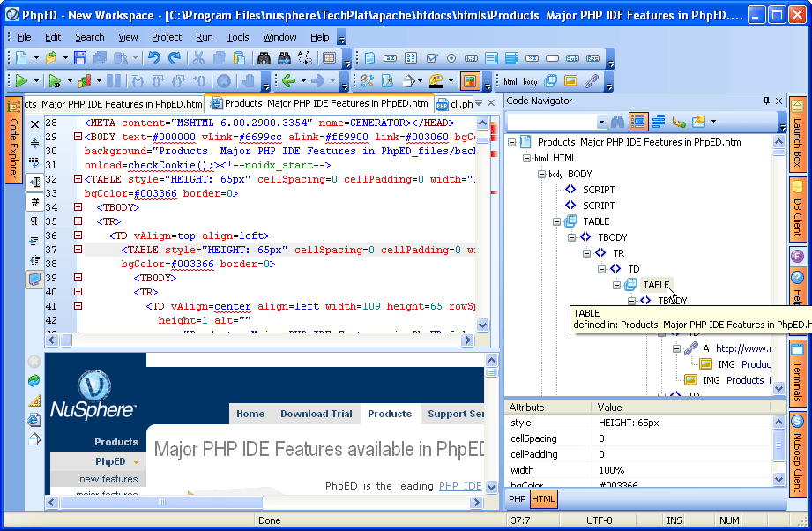Click the form radio button element icon
The height and width of the screenshot is (531, 812).
pos(451,58)
